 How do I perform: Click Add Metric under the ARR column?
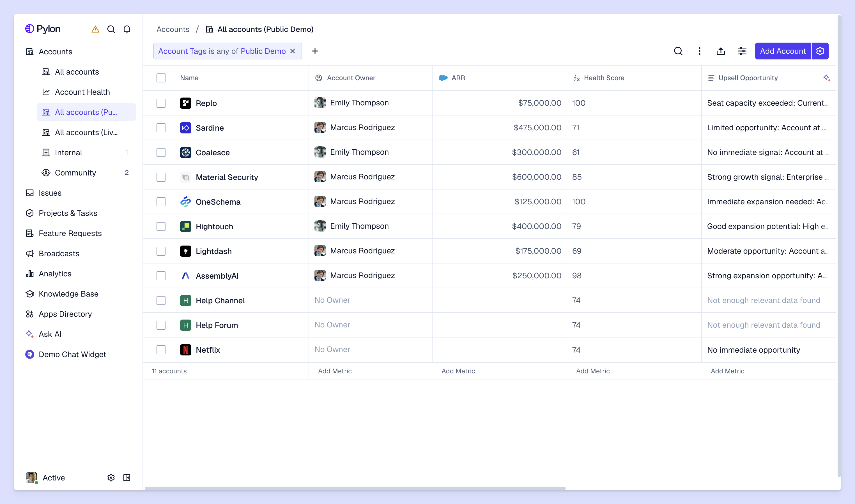[458, 371]
